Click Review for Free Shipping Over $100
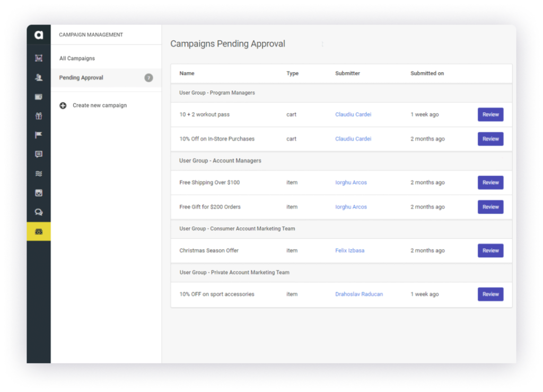543x392 pixels. point(490,182)
